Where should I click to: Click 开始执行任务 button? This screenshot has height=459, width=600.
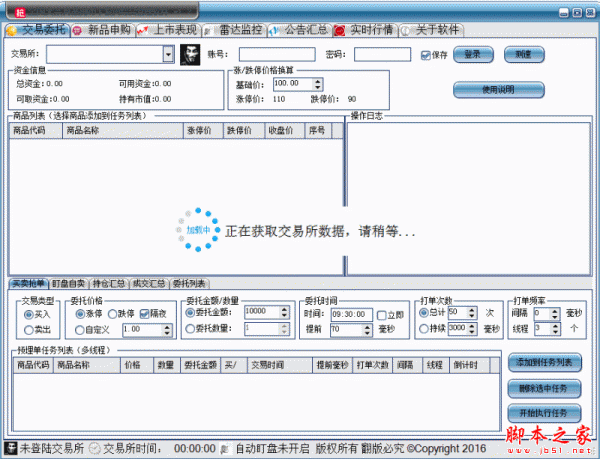point(545,413)
